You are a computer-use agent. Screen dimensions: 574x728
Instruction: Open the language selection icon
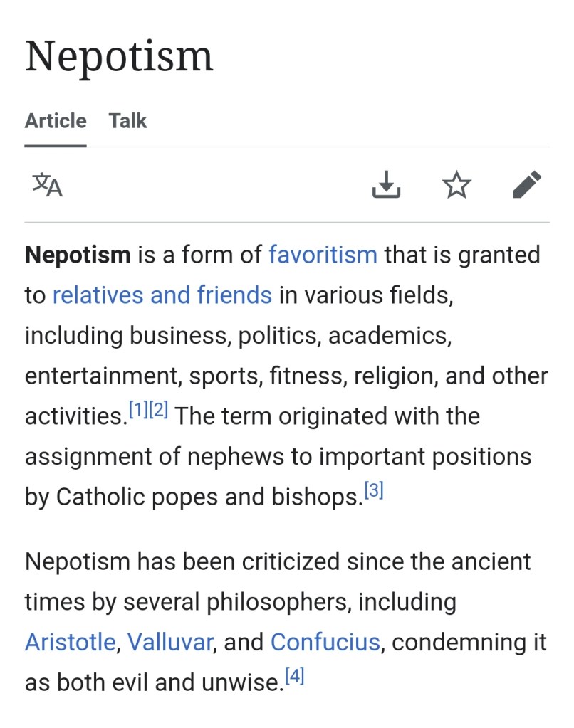pos(48,186)
